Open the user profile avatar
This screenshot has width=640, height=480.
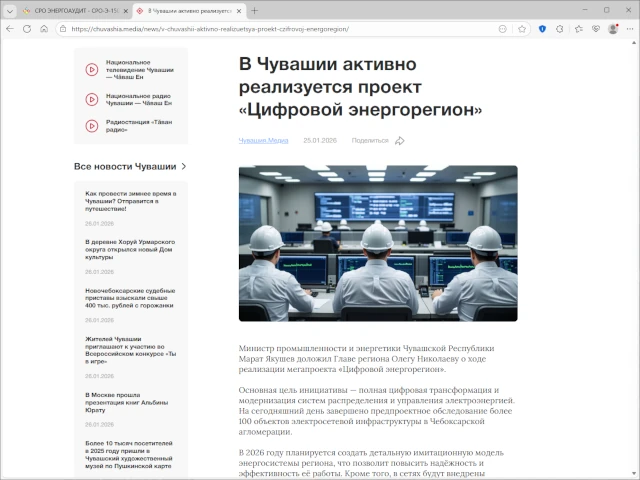coord(613,29)
